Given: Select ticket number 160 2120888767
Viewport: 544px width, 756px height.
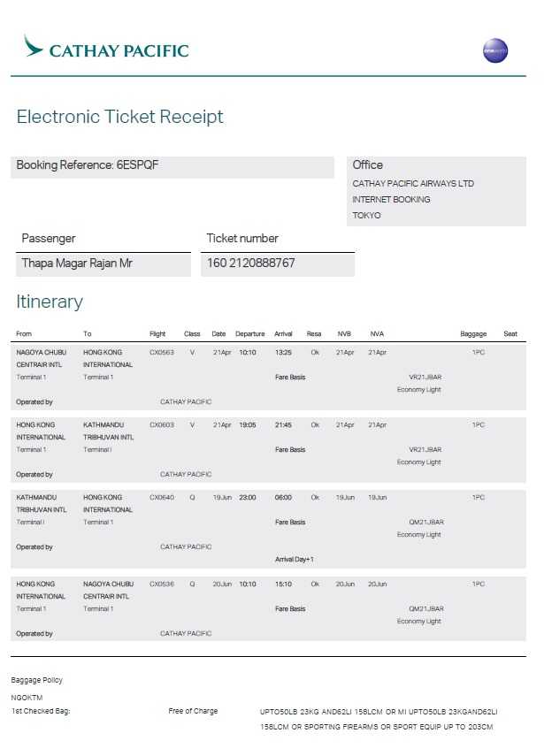Looking at the screenshot, I should pyautogui.click(x=251, y=263).
